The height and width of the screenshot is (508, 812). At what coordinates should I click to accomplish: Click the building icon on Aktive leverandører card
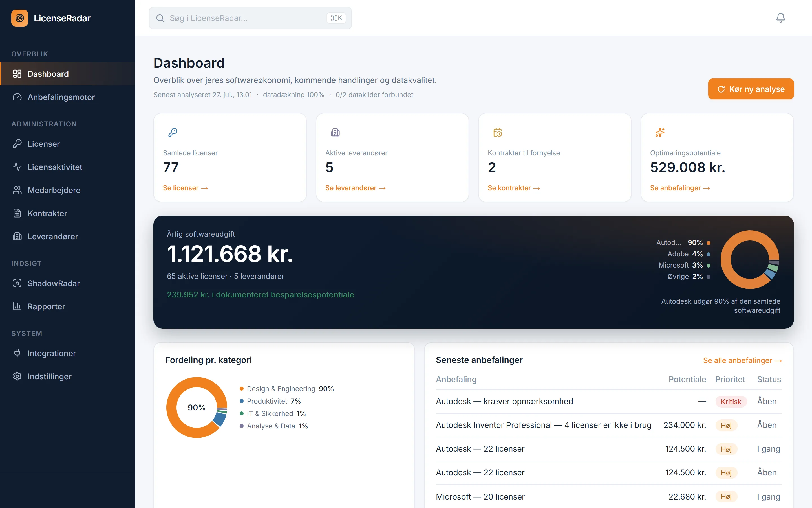tap(335, 132)
